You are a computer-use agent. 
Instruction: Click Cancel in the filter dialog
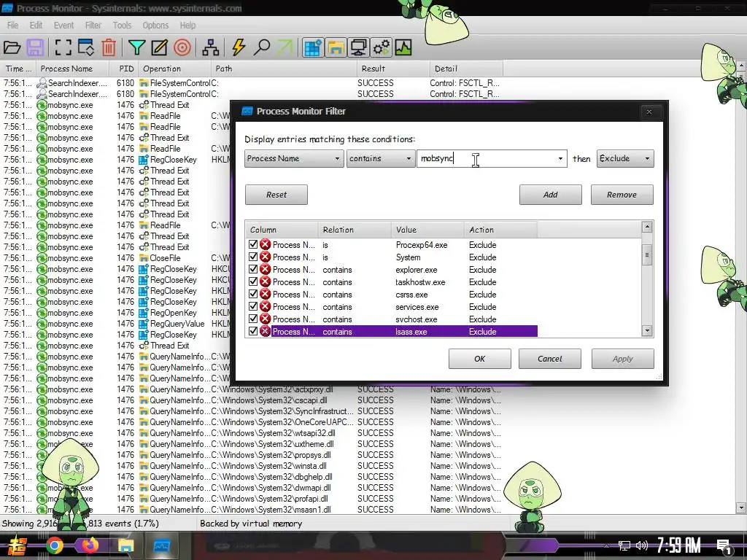(550, 359)
